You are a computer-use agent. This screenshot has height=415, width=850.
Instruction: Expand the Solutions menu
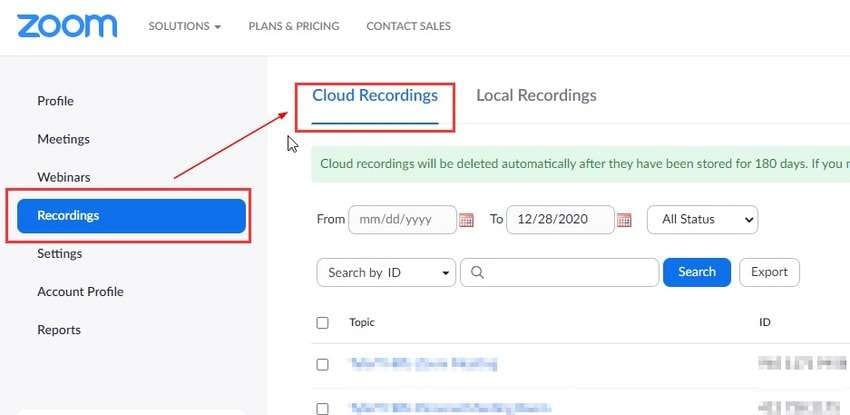(185, 26)
